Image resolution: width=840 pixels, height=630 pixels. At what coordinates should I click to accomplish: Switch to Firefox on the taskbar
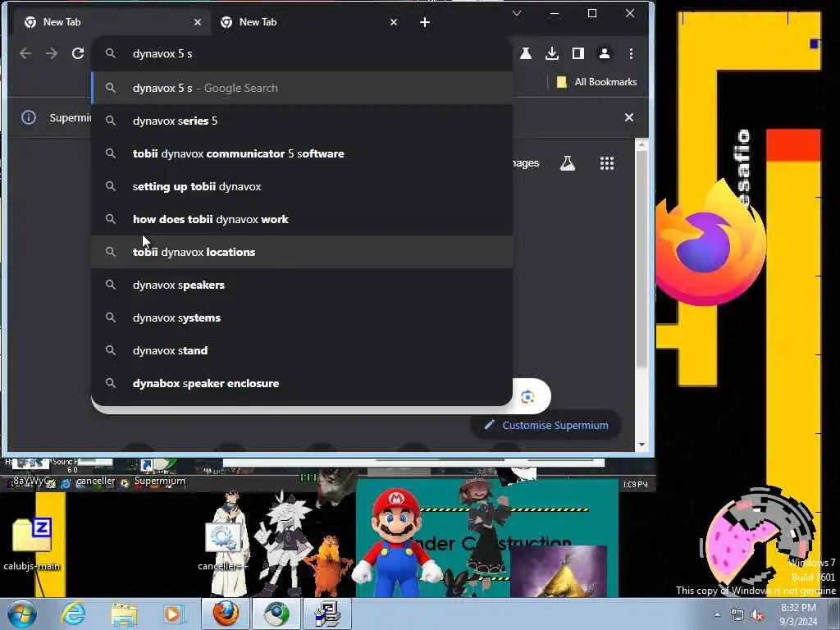226,614
